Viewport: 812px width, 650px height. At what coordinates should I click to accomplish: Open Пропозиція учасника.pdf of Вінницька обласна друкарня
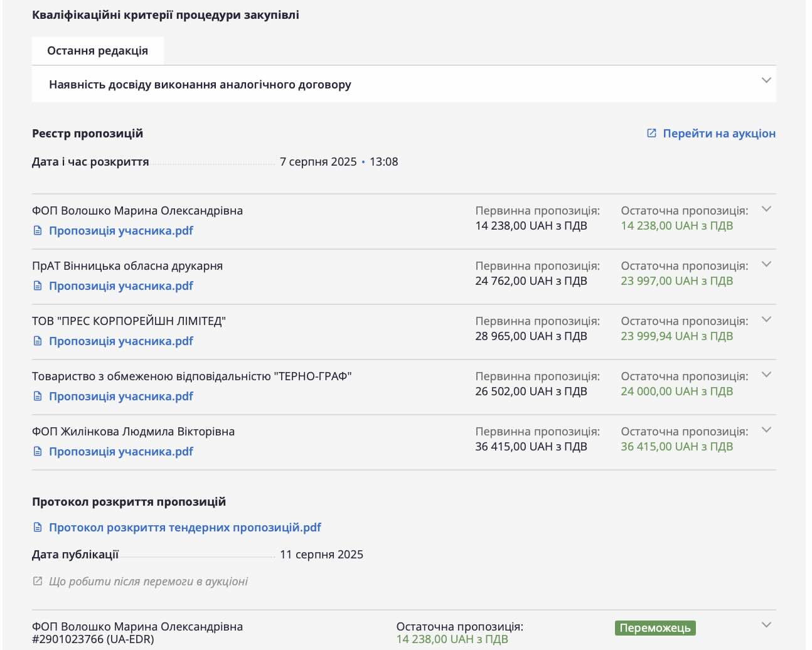coord(121,286)
